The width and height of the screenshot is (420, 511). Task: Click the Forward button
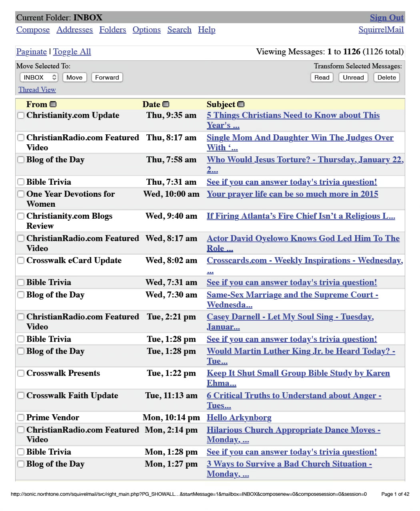107,78
